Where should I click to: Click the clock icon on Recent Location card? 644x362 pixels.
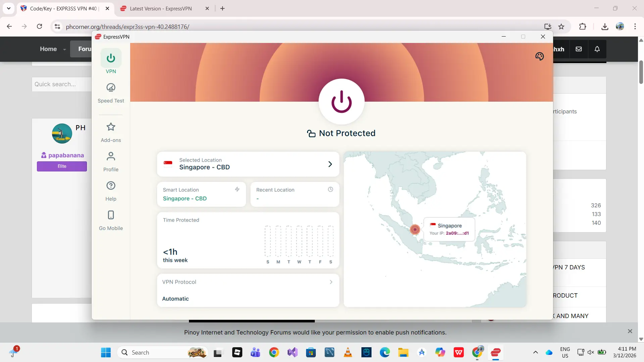coord(331,190)
